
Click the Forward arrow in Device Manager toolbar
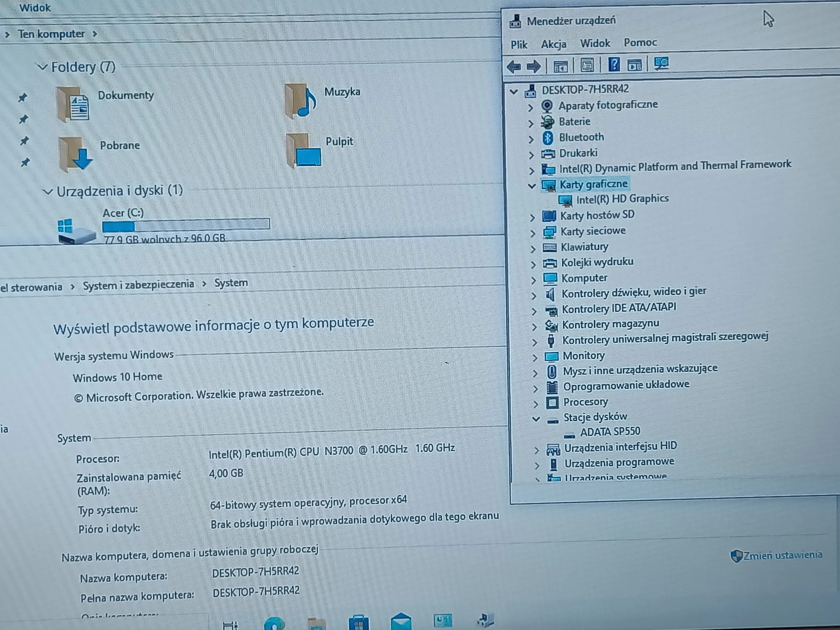[x=534, y=66]
